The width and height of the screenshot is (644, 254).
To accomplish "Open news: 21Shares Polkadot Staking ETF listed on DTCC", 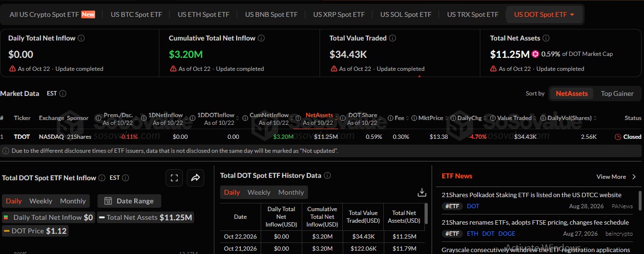I will 532,195.
